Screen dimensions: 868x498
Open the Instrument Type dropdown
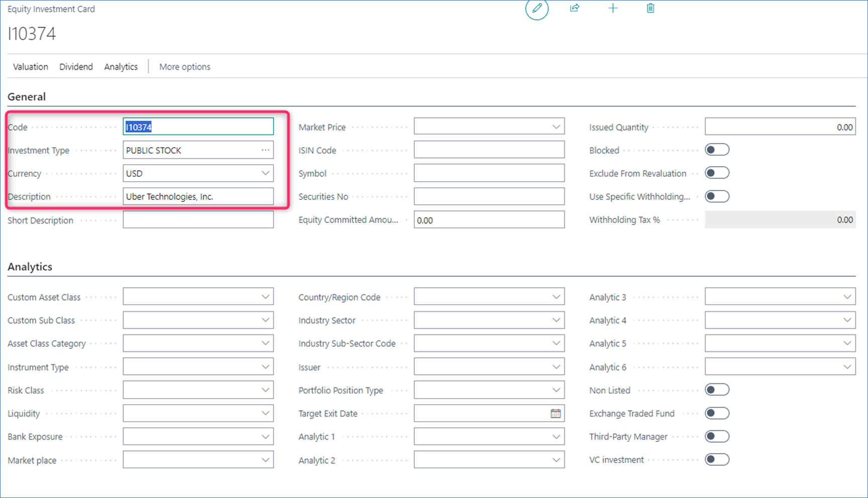pyautogui.click(x=266, y=367)
